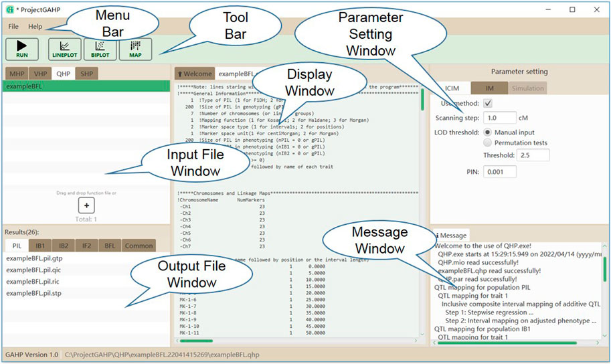Switch to the BFL results tab
The width and height of the screenshot is (611, 364).
(110, 246)
